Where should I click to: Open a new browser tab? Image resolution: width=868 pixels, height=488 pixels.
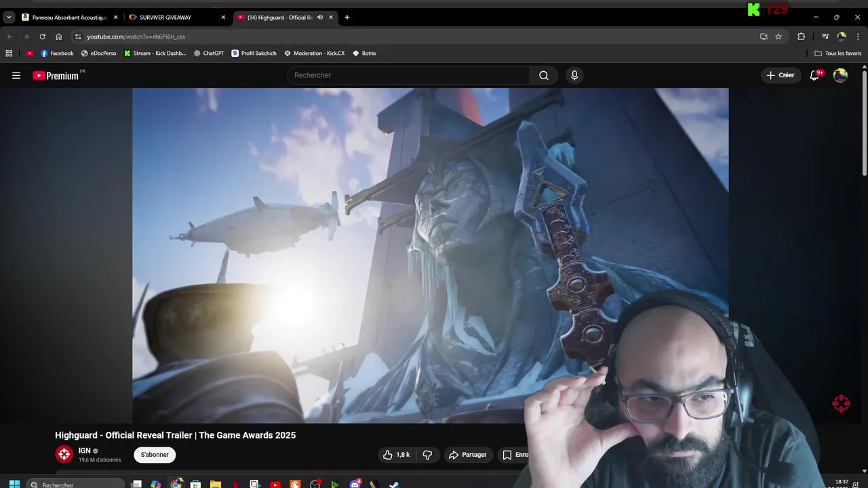coord(347,18)
